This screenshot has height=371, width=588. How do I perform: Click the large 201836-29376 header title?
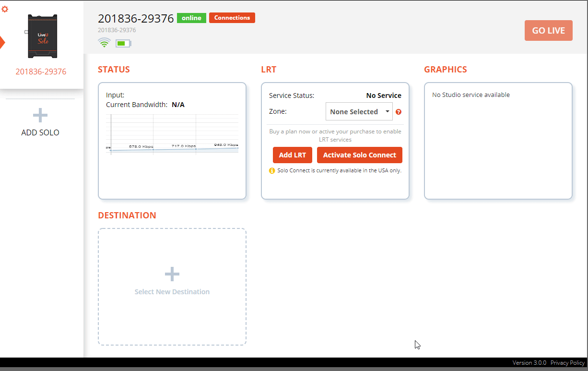tap(136, 18)
